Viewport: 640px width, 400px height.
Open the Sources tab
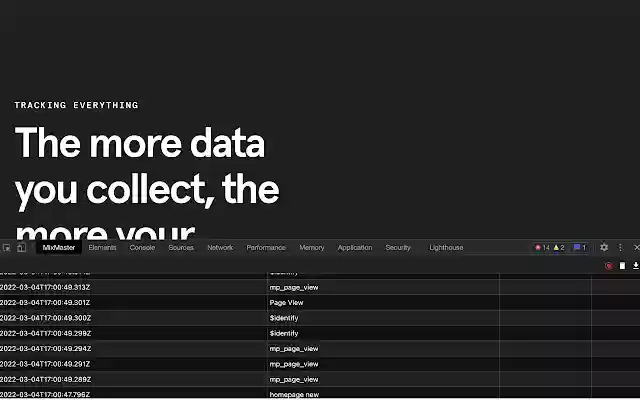click(x=181, y=247)
